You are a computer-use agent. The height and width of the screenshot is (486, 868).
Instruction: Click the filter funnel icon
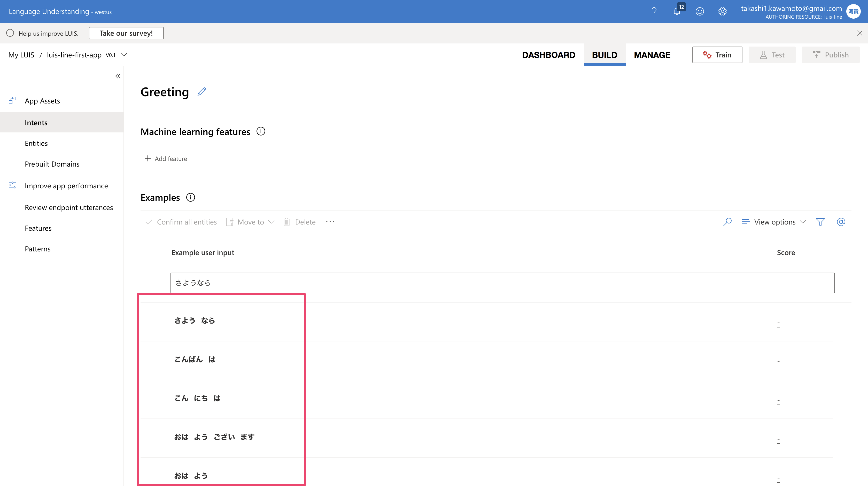tap(820, 222)
